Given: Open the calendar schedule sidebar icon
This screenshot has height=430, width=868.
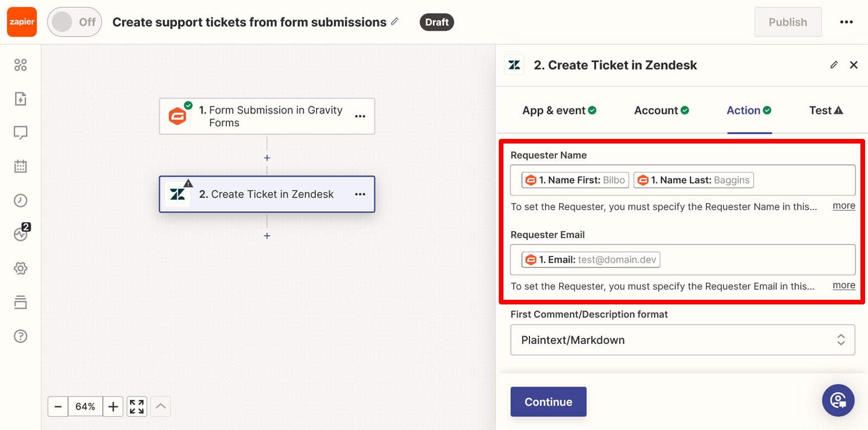Looking at the screenshot, I should [20, 167].
